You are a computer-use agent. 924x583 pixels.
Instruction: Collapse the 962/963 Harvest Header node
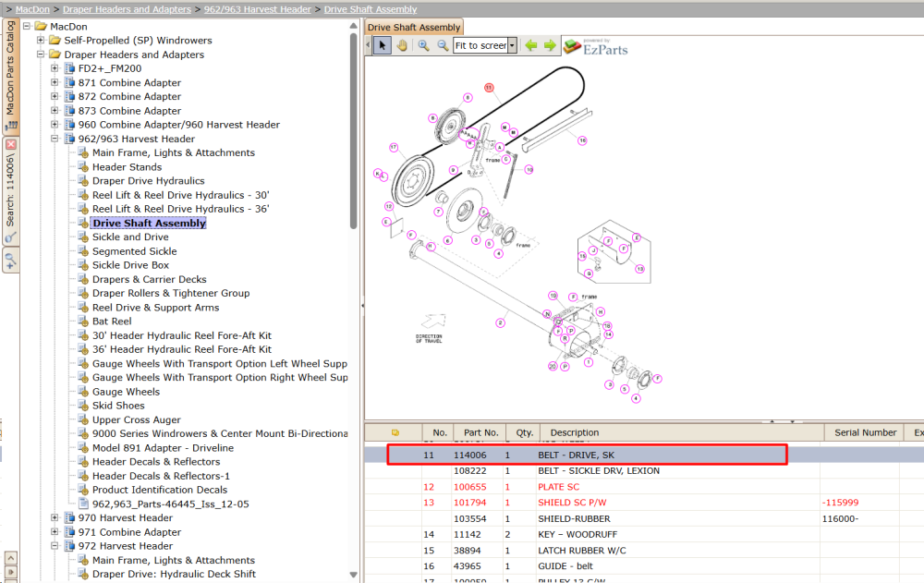pos(55,139)
